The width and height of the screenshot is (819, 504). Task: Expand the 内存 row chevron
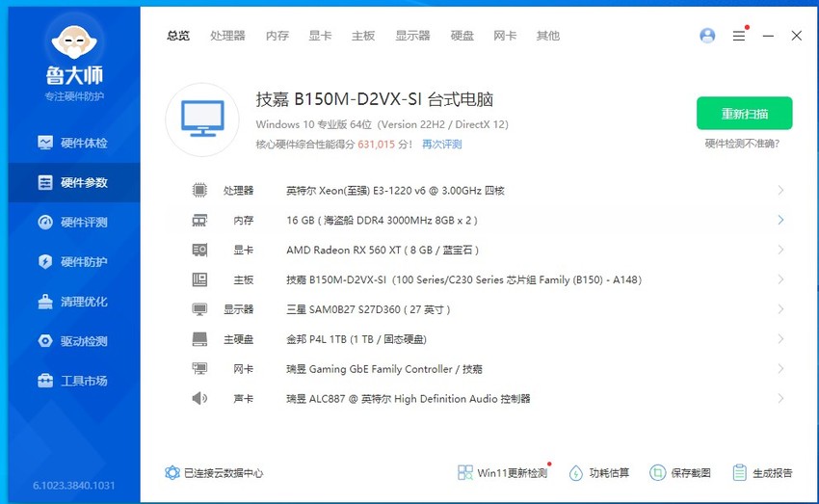coord(780,220)
